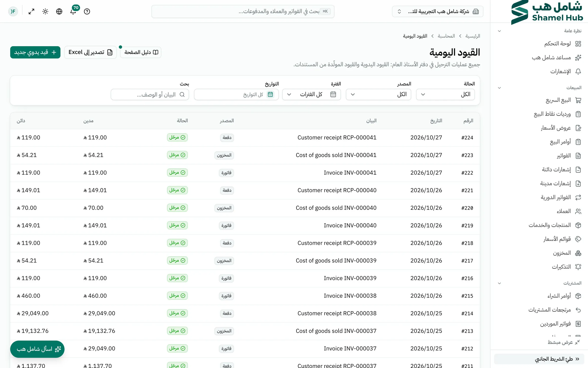The height and width of the screenshot is (368, 588).
Task: Open إشعارات دائنة credit notes
Action: 561,170
